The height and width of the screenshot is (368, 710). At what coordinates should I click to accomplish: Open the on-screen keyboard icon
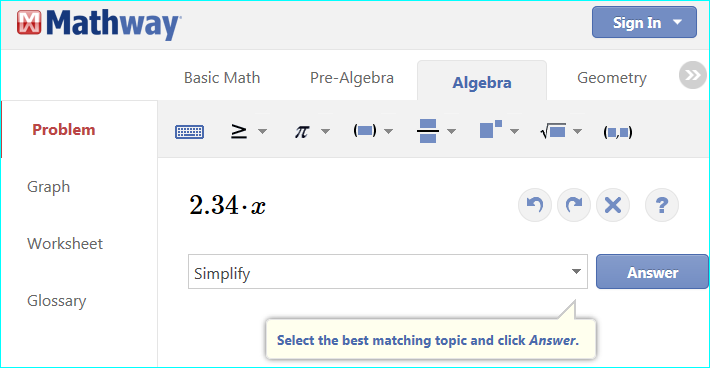pyautogui.click(x=189, y=132)
